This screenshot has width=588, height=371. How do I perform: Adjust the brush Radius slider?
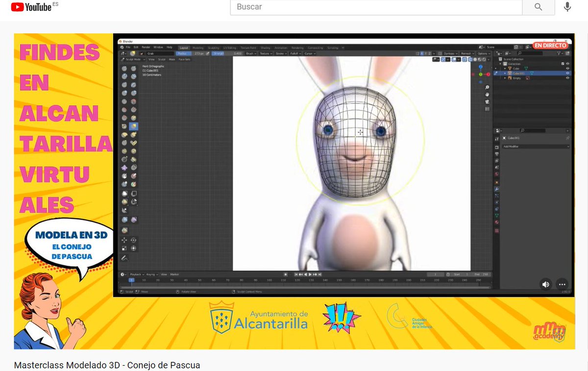coord(190,53)
